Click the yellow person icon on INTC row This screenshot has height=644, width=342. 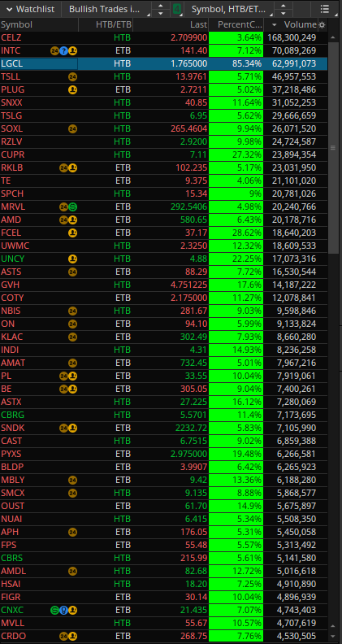[72, 51]
